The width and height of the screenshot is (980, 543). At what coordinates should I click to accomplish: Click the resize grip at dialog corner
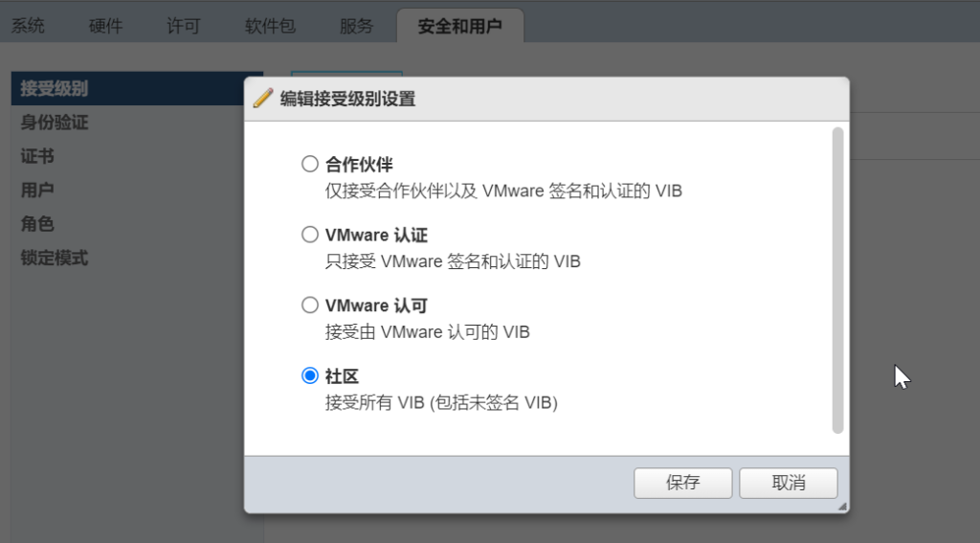[x=842, y=507]
